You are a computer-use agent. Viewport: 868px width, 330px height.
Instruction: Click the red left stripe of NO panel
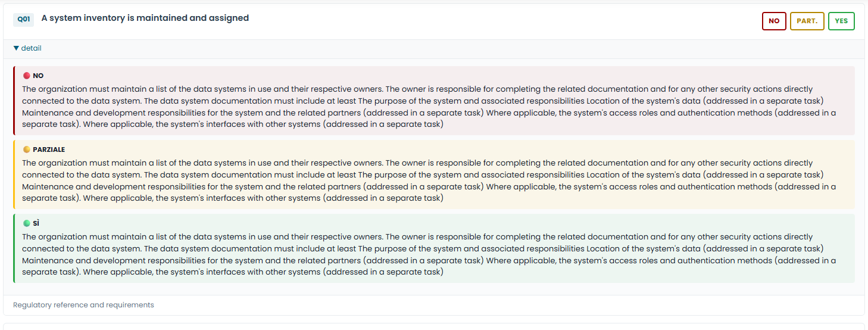(x=14, y=101)
